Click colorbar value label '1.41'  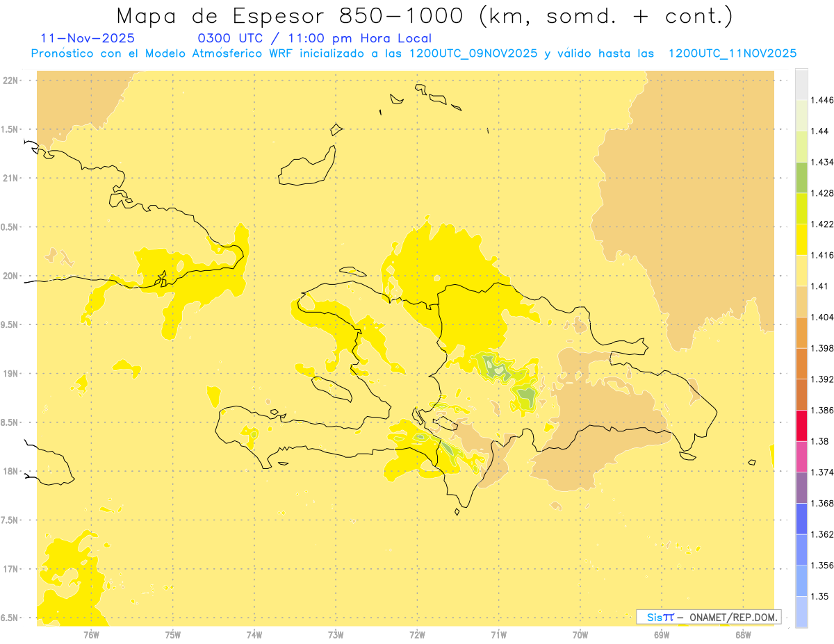tap(821, 286)
